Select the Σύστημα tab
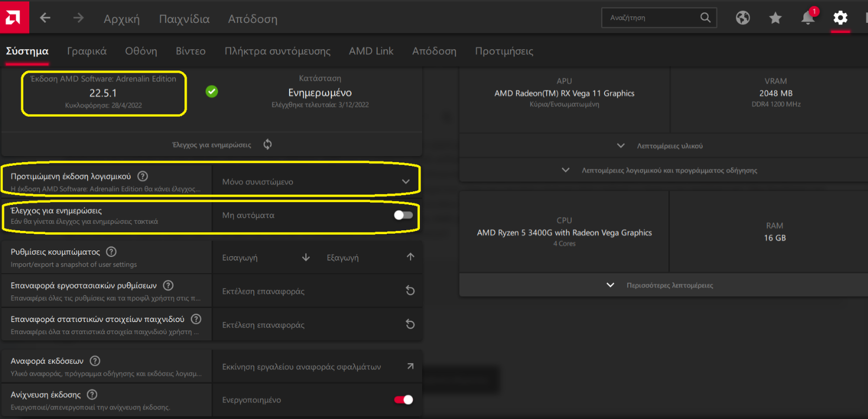Image resolution: width=868 pixels, height=419 pixels. point(27,51)
